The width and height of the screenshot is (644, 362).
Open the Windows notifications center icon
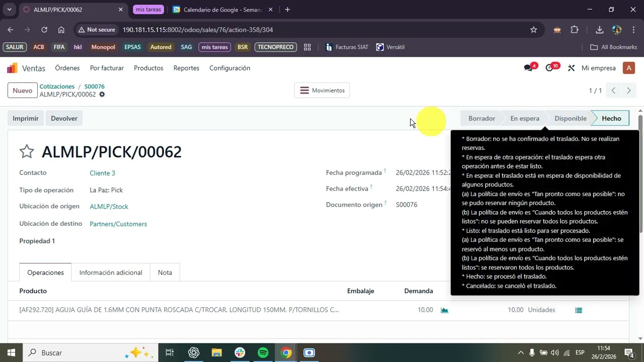pyautogui.click(x=629, y=352)
